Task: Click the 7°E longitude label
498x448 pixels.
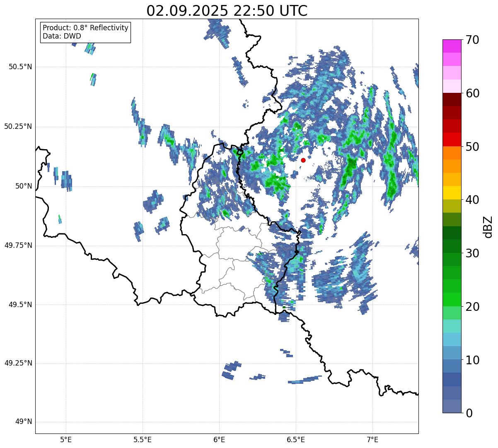Action: click(372, 439)
